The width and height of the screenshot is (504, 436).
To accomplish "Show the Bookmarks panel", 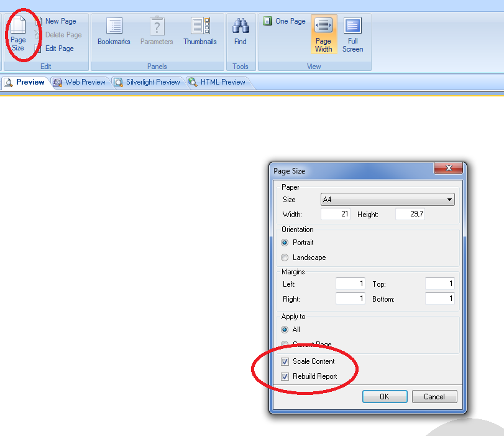I will (114, 32).
